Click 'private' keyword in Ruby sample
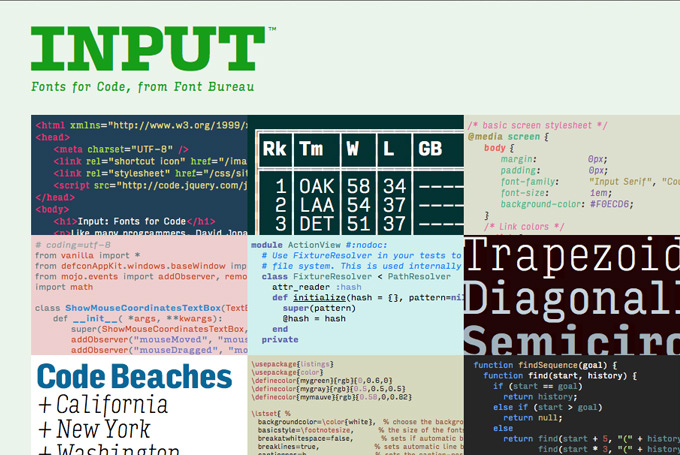Viewport: 680px width, 455px height. (x=280, y=340)
